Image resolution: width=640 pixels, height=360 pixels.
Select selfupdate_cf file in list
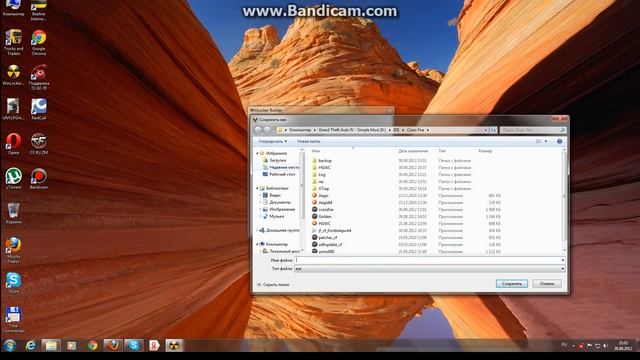pyautogui.click(x=330, y=244)
